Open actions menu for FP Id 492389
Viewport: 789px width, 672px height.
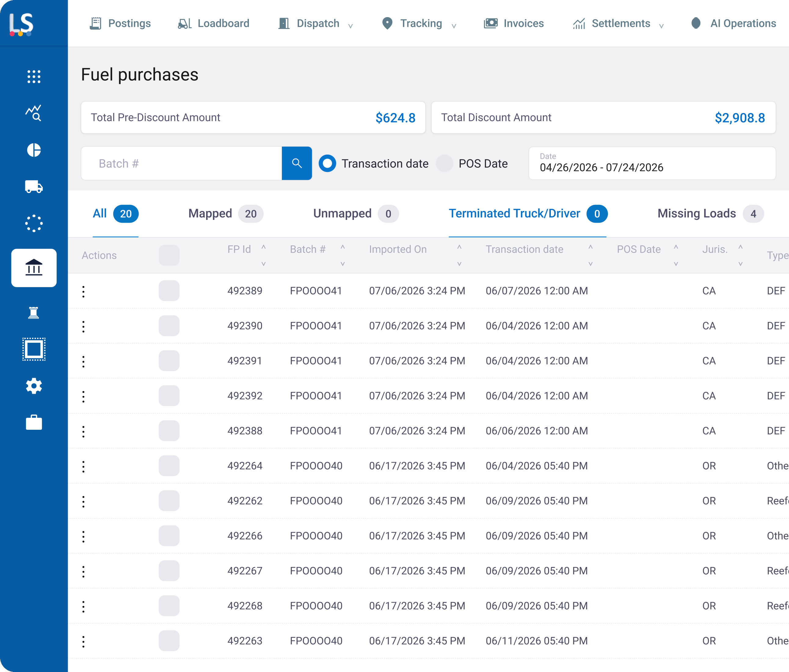click(83, 291)
